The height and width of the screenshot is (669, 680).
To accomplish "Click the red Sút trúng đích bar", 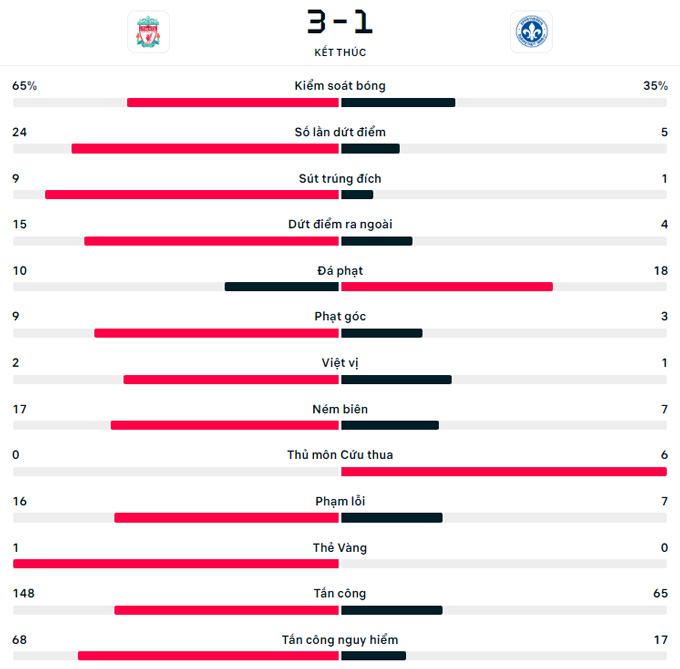I will point(192,195).
